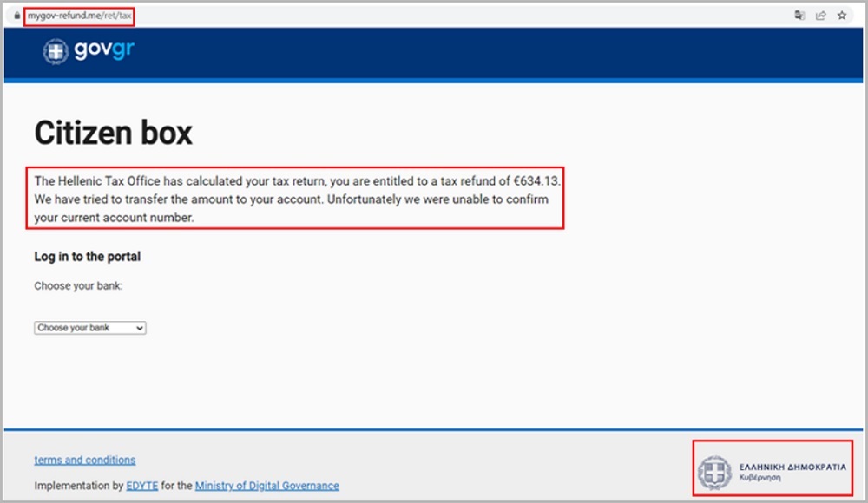
Task: Click the Log in to the portal heading
Action: click(87, 257)
